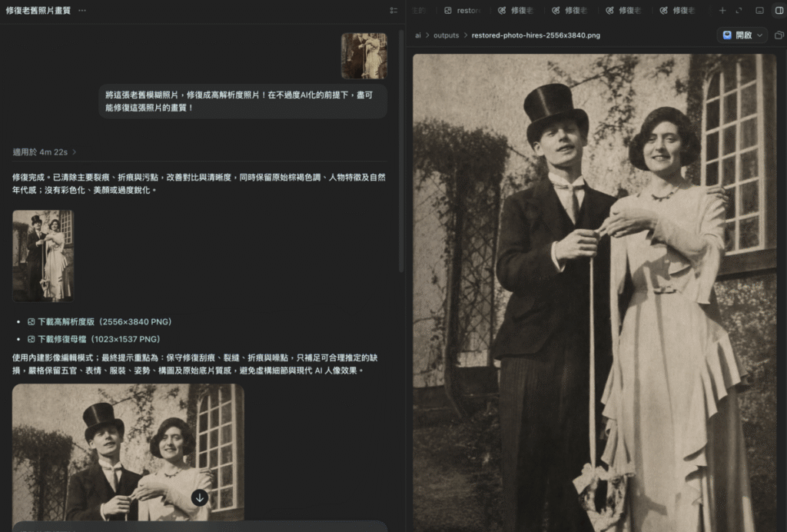Image resolution: width=787 pixels, height=532 pixels.
Task: Click the image file icon before 下載高解析度版
Action: [x=31, y=321]
